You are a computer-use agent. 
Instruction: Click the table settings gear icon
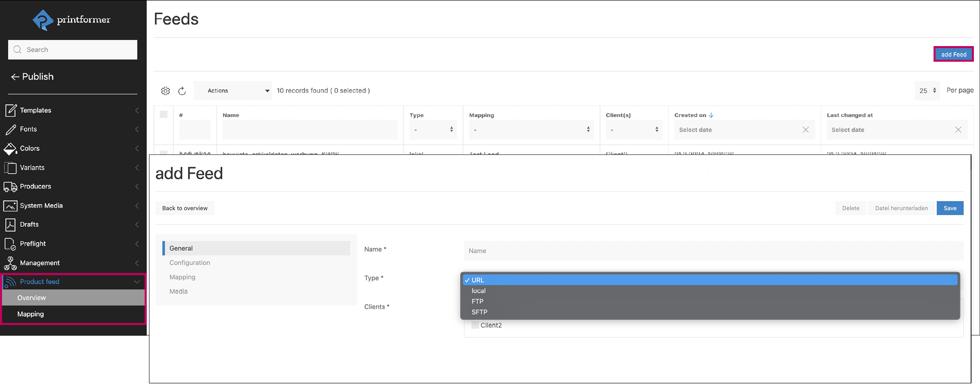pyautogui.click(x=165, y=91)
